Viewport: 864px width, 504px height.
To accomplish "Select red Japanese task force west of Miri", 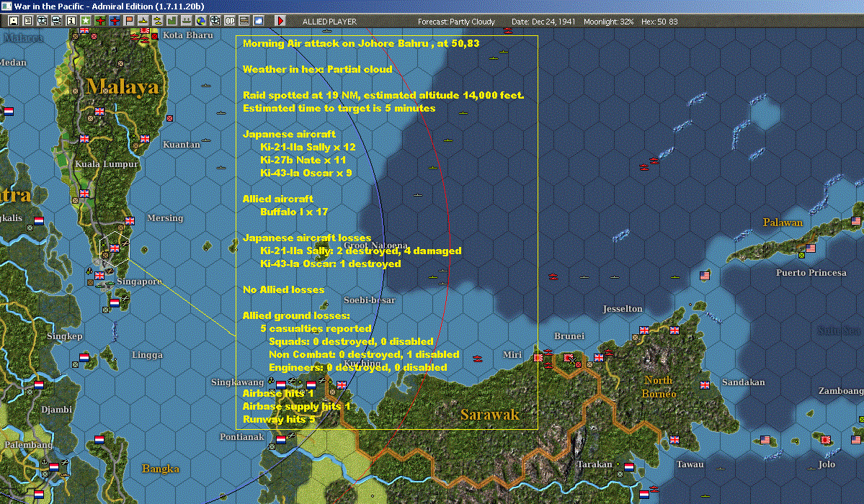I will 478,359.
